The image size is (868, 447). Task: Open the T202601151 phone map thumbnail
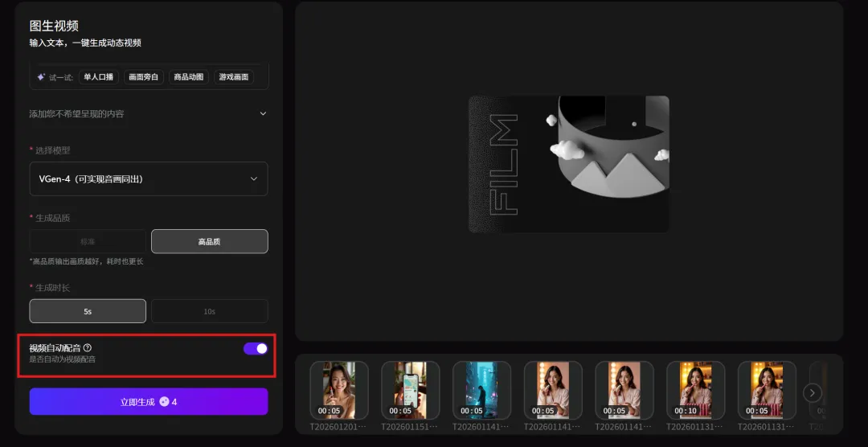point(410,390)
